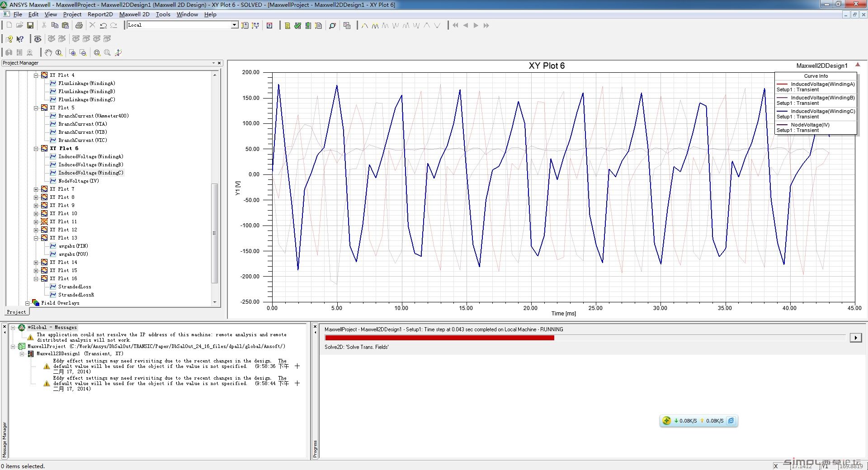Click the Zoom Out icon with minus
This screenshot has width=868, height=470.
pyautogui.click(x=83, y=52)
